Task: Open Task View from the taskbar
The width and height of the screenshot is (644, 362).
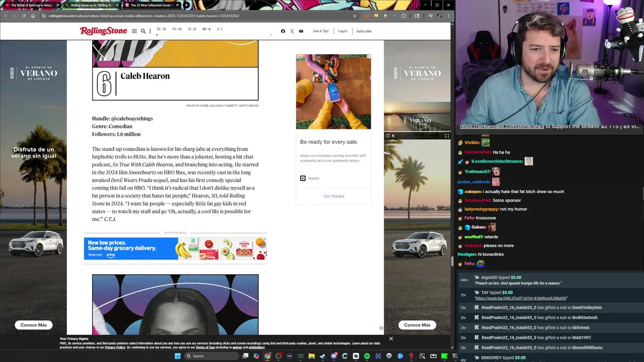Action: tap(245, 356)
